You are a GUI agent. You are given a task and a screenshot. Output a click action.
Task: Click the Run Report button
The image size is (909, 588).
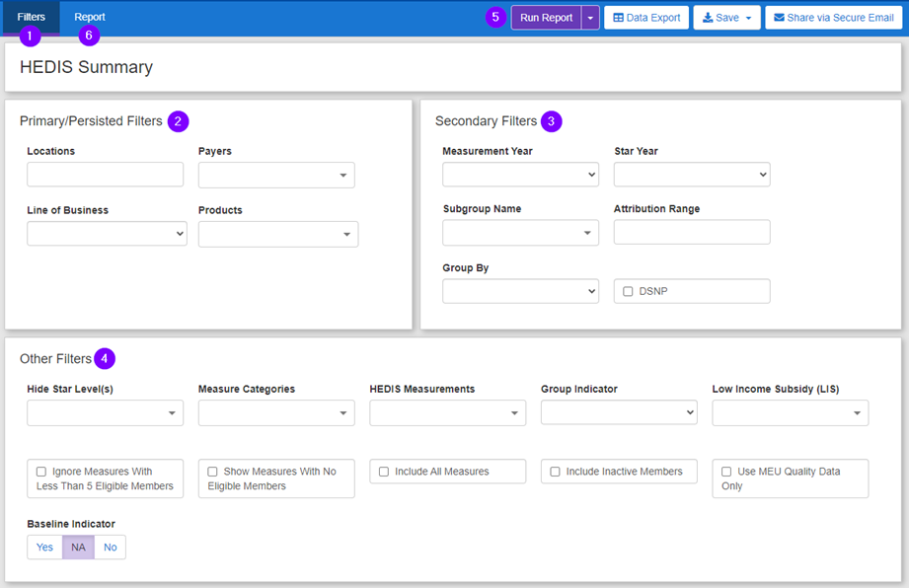pos(546,17)
